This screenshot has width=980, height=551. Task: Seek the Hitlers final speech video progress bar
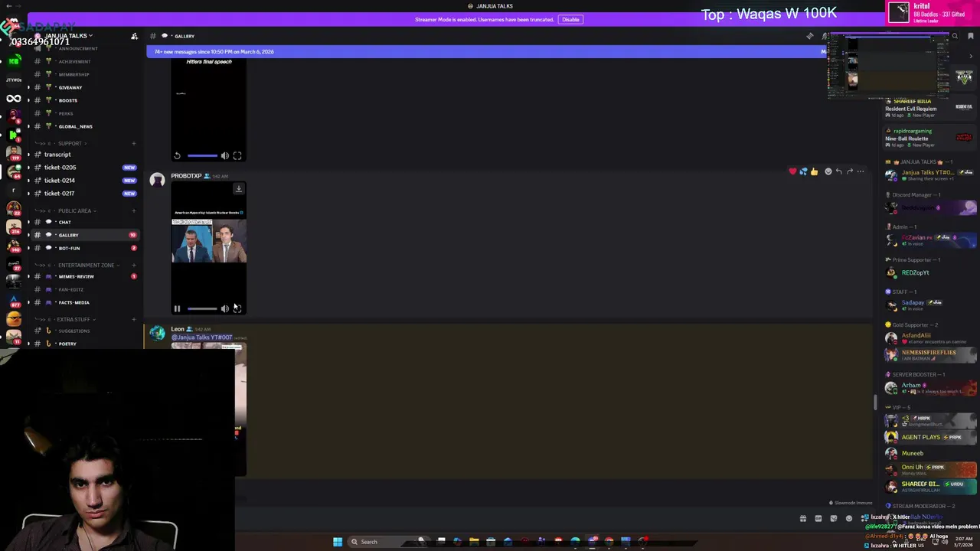pyautogui.click(x=202, y=156)
